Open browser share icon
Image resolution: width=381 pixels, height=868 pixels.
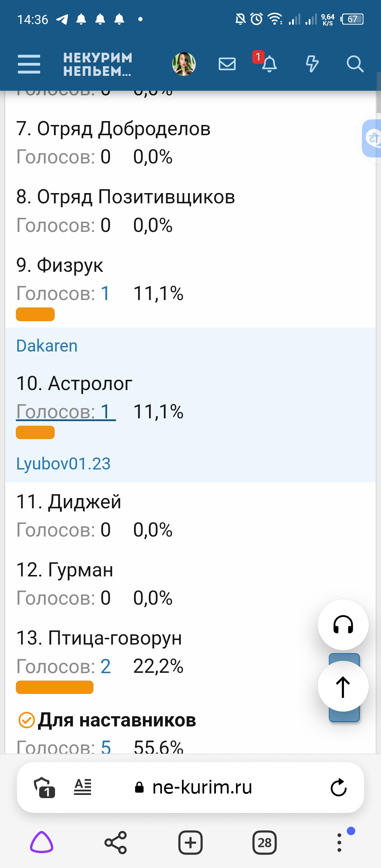pos(116,843)
